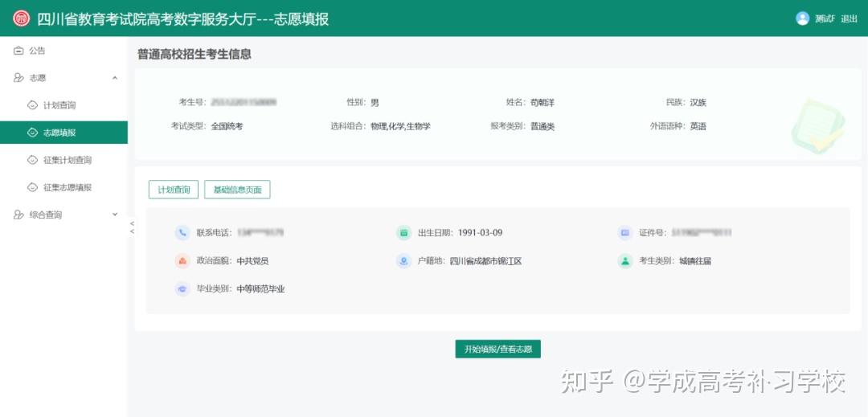Click the 征集志愿填报 sidebar icon
This screenshot has width=868, height=417.
tap(33, 187)
